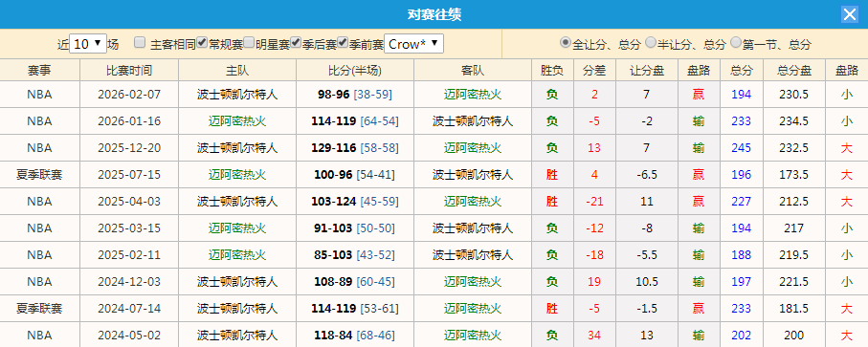Open the 91-103 score on 2025-03-15
Viewport: 868px width, 347px height.
click(x=333, y=228)
